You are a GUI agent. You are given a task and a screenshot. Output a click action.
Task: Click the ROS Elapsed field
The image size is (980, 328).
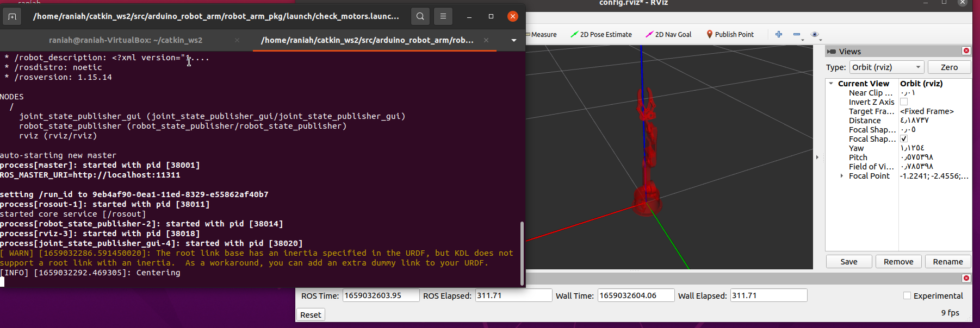(x=513, y=295)
